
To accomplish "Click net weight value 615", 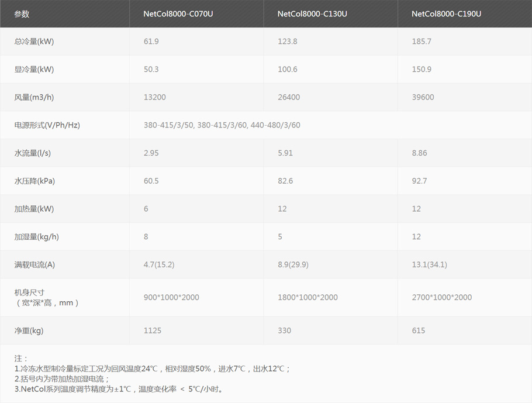I will tap(419, 330).
